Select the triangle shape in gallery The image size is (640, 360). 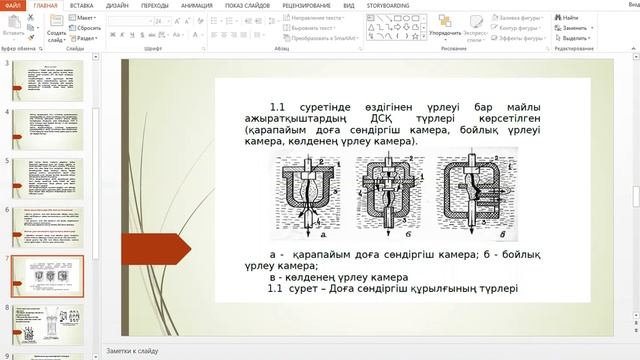coord(371,27)
